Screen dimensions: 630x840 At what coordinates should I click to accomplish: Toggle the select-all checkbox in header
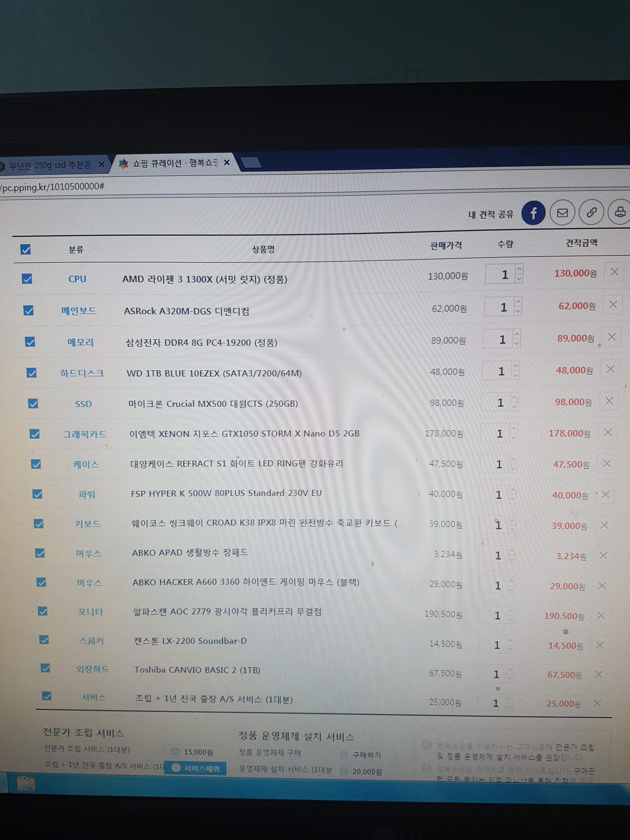25,250
